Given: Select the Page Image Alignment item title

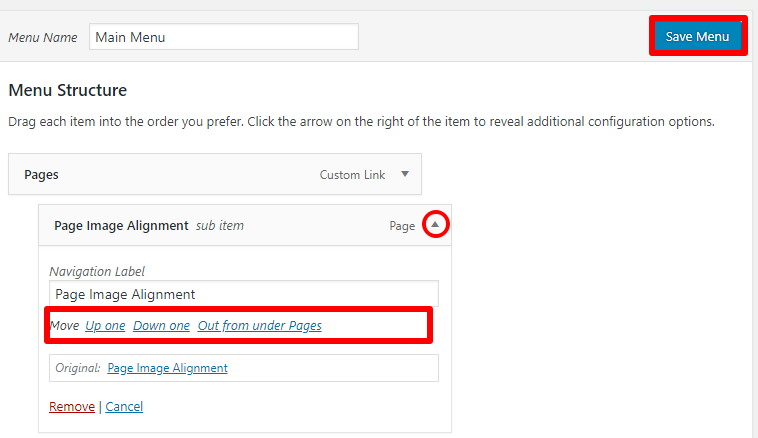Looking at the screenshot, I should click(x=121, y=226).
